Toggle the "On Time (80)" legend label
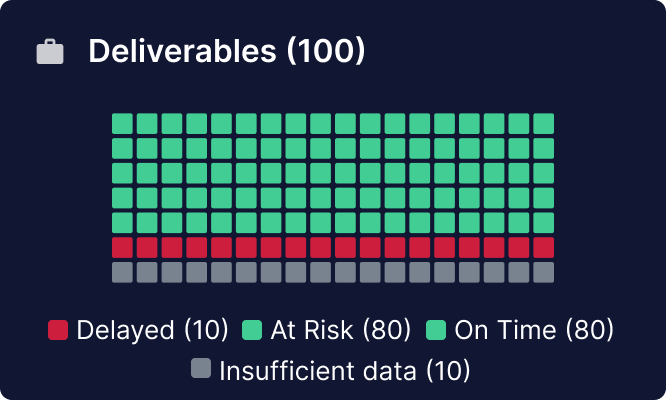The image size is (666, 400). point(534,329)
